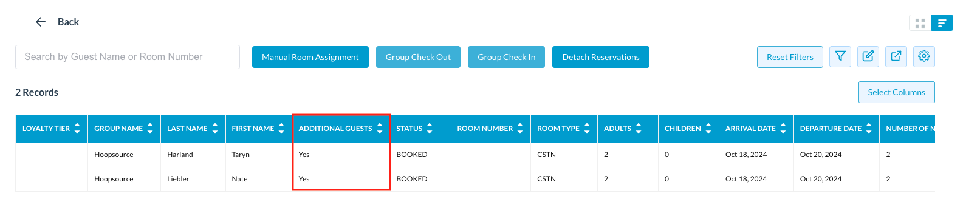Click Manual Room Assignment button

click(x=310, y=57)
